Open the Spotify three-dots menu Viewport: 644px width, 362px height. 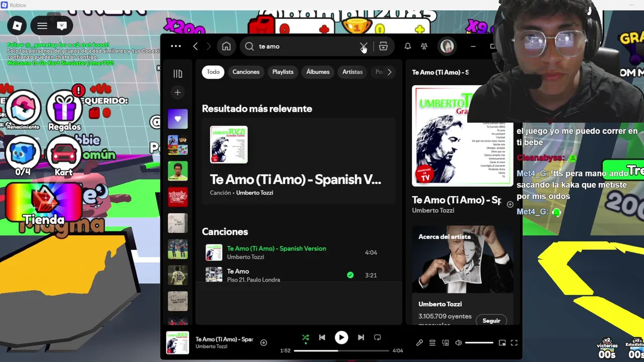[x=176, y=46]
